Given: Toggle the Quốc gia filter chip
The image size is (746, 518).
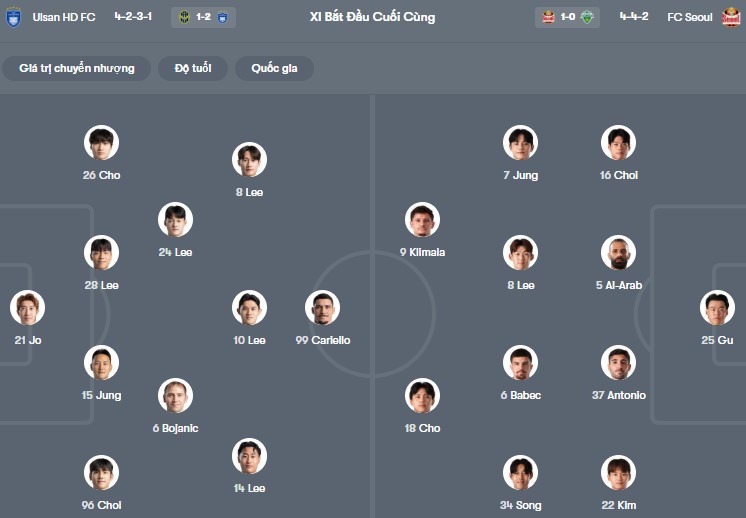Looking at the screenshot, I should (x=274, y=68).
